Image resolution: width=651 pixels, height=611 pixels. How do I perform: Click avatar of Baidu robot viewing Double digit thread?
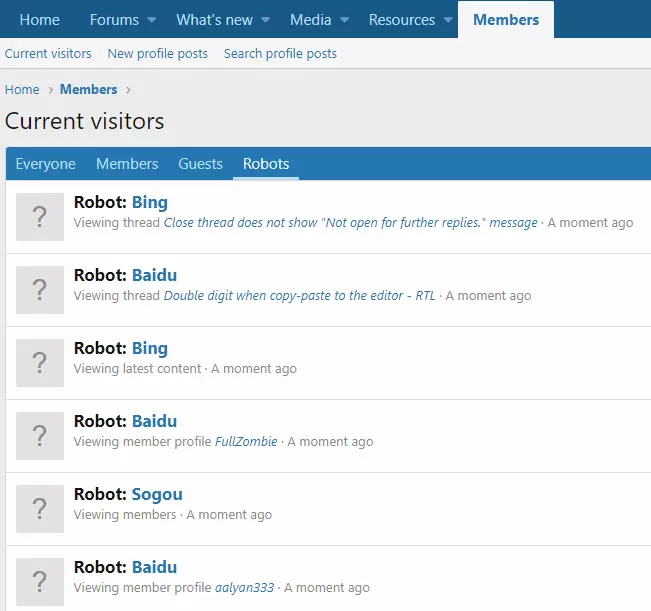point(40,290)
